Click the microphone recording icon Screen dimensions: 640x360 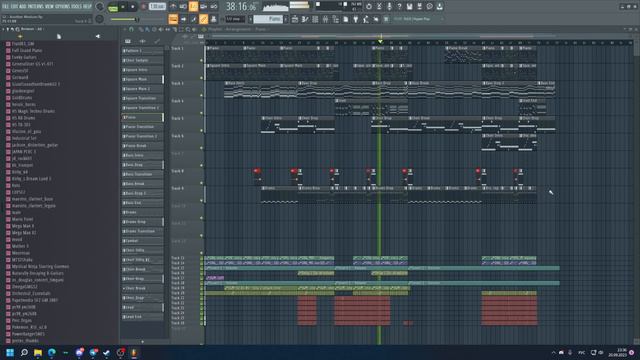[389, 7]
